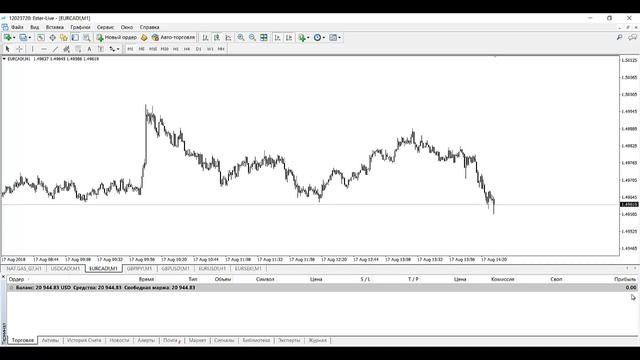Switch to the NAT.GAS chart tab
The width and height of the screenshot is (640, 360).
24,269
